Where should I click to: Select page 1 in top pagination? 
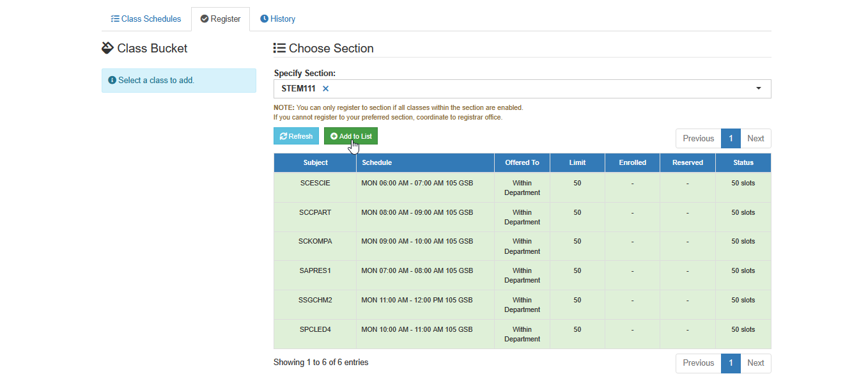tap(731, 139)
